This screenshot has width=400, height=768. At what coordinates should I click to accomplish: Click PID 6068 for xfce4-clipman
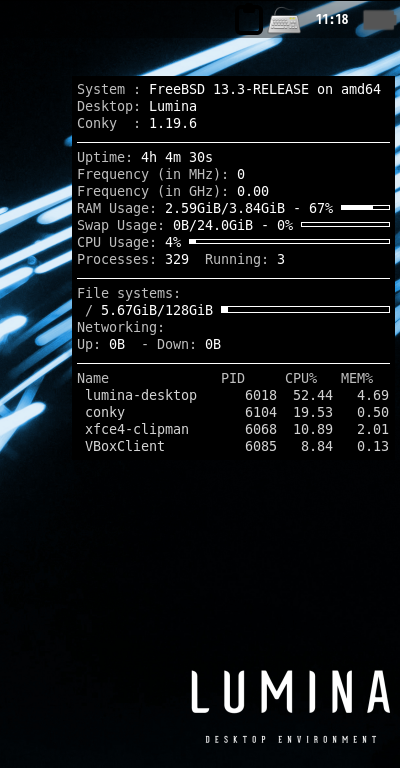point(261,430)
